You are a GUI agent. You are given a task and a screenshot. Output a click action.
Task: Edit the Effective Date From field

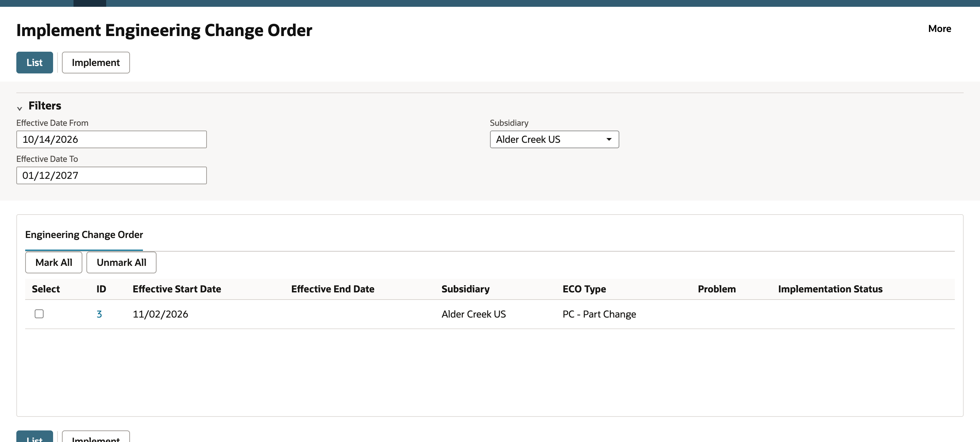pos(112,139)
